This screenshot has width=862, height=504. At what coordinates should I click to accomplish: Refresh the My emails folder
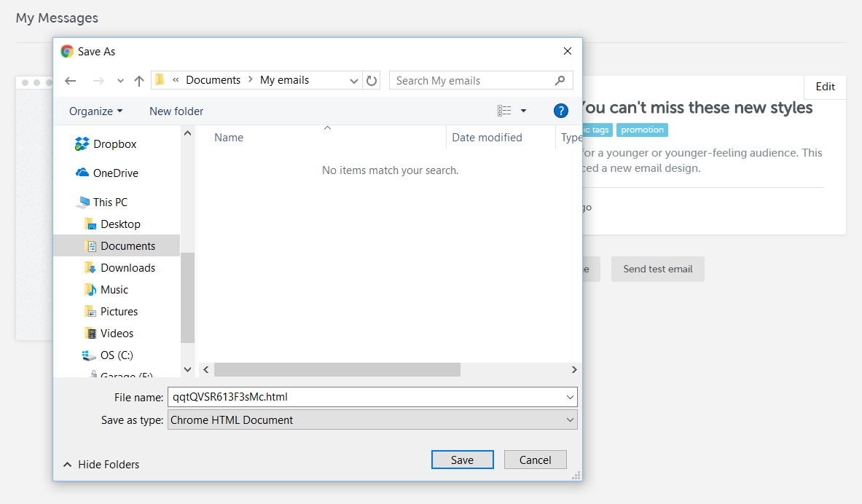(x=372, y=81)
